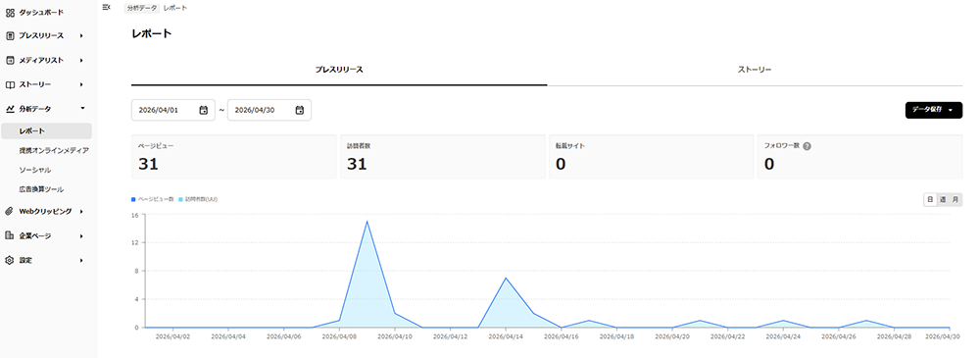Click the 2026/04/16 axis label

(562, 336)
